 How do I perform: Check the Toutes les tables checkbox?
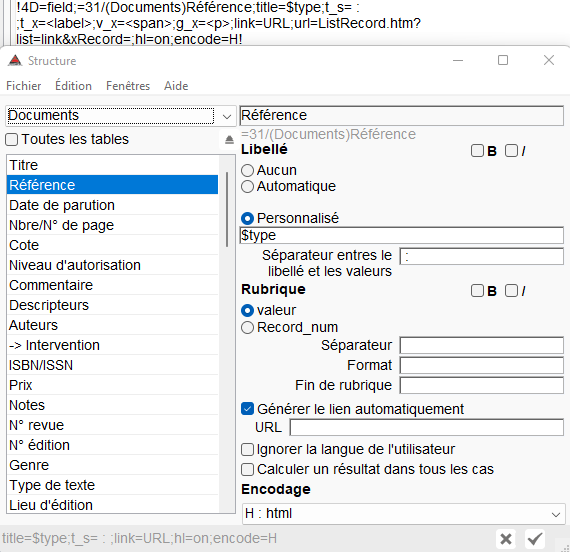click(12, 140)
